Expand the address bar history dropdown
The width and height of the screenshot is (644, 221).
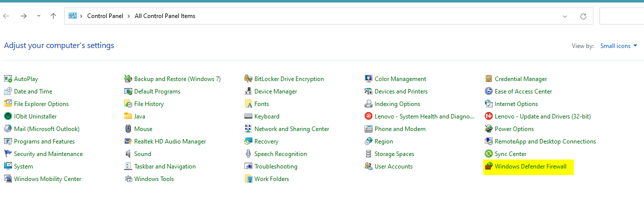[565, 16]
